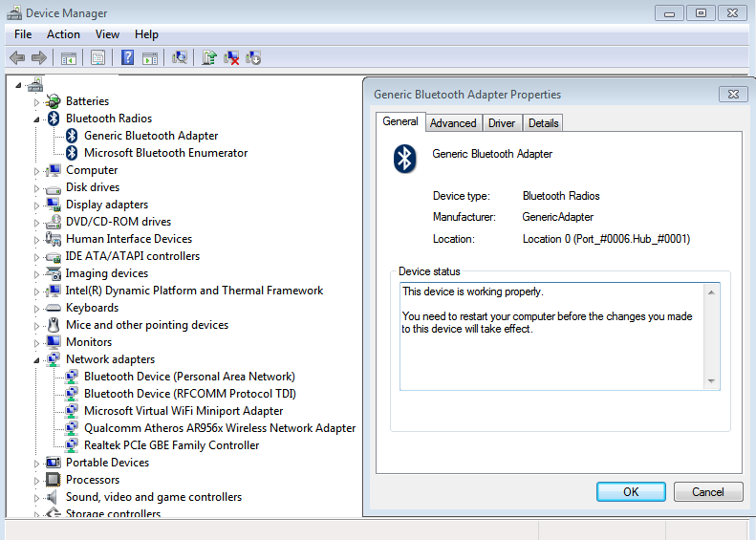Click the Device type value 'Bluetooth Radios' in Properties dialog
Screen dimensions: 756x540
(x=561, y=196)
